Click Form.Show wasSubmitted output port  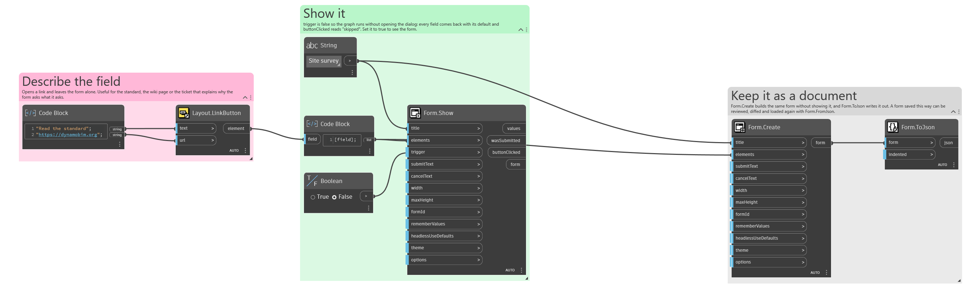506,141
